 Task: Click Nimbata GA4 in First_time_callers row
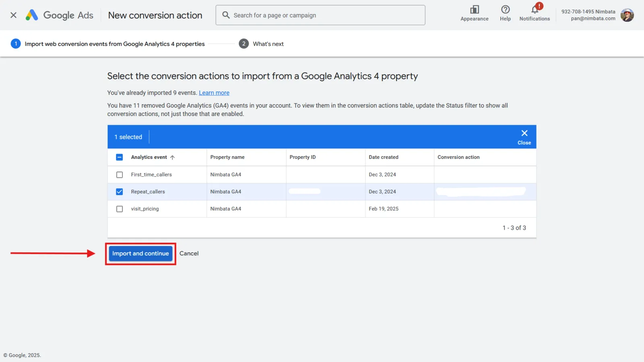226,175
